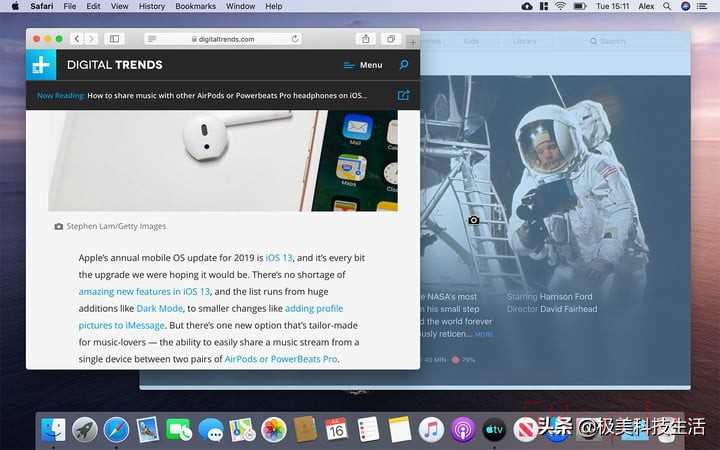Click the reload page icon in address bar

pos(295,39)
